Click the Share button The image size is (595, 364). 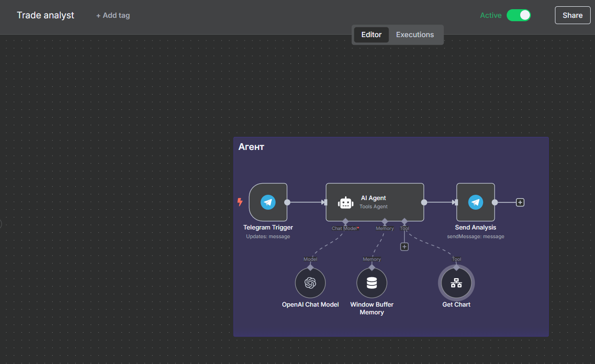pos(572,15)
